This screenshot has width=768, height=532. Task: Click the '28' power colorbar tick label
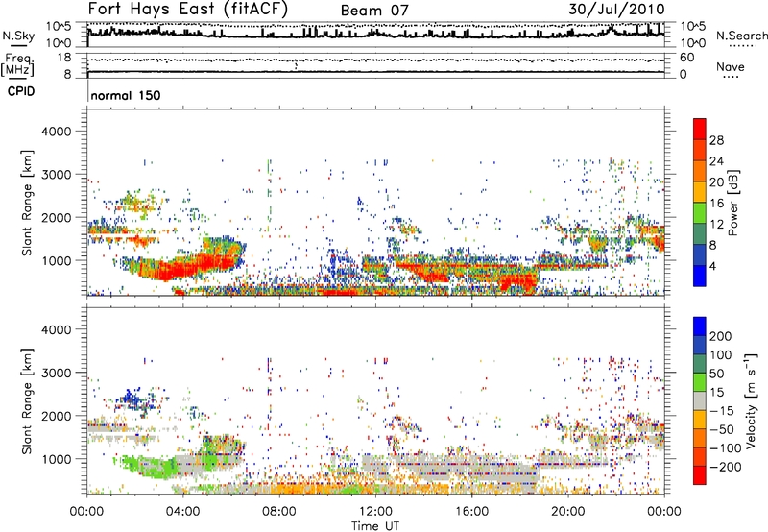coord(716,140)
